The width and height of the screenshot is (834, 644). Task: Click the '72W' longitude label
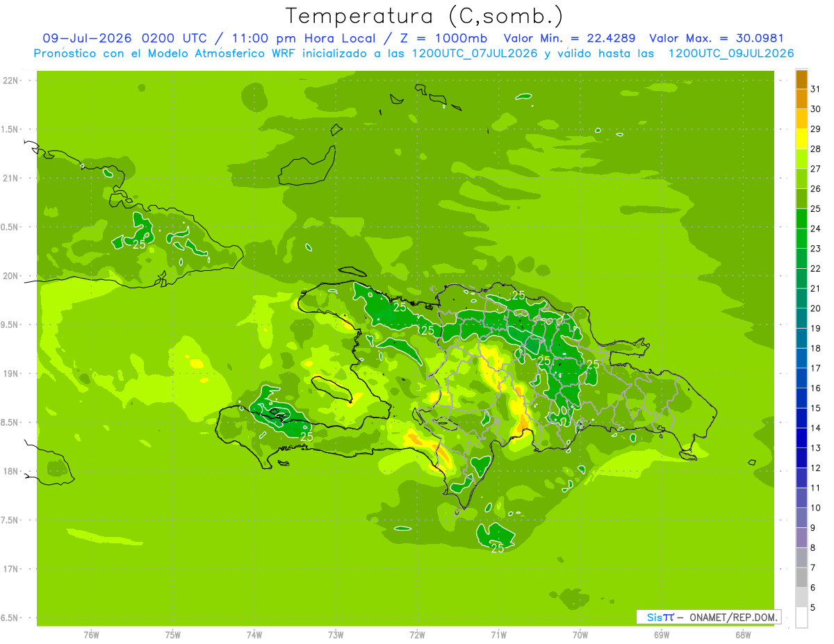[418, 635]
